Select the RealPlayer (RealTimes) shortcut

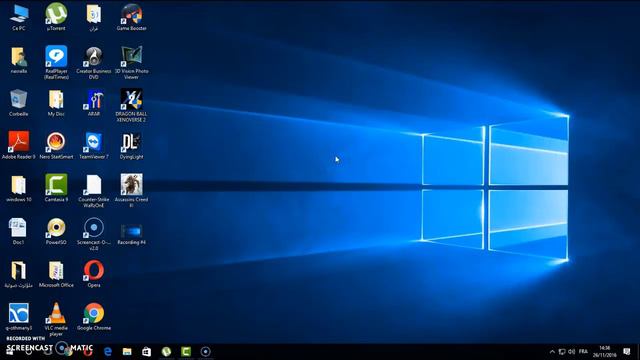tap(56, 62)
